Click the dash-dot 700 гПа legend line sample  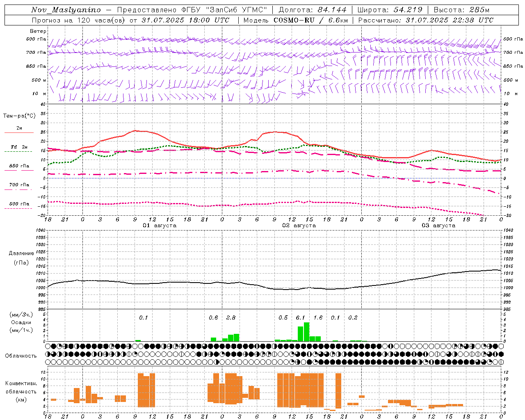tap(18, 189)
